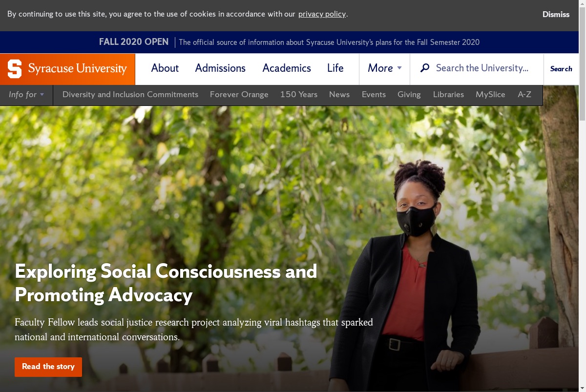Screen dimensions: 586x392
Task: Open the A-Z index link
Action: [524, 95]
